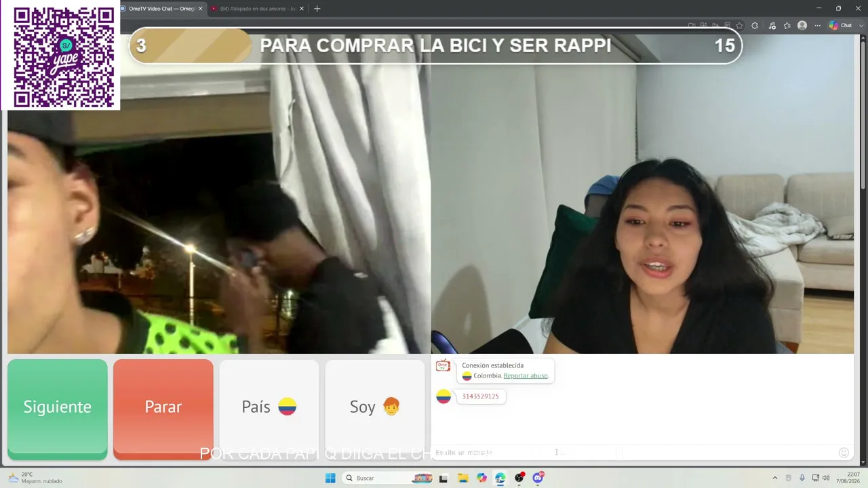The width and height of the screenshot is (868, 488).
Task: Open the browser extensions puzzle icon
Action: click(755, 26)
